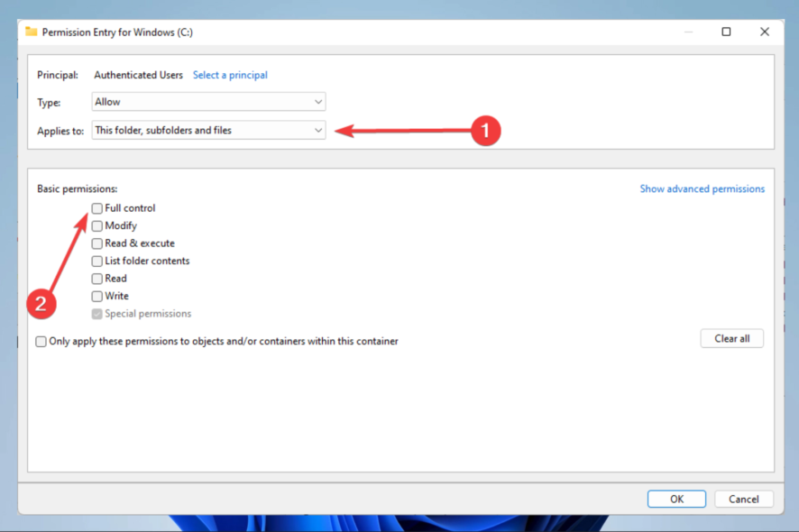This screenshot has width=799, height=532.
Task: Maximize the Permission Entry window
Action: tap(726, 32)
